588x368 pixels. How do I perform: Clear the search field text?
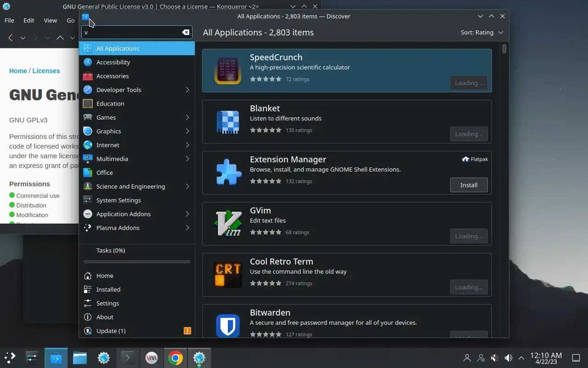coord(186,32)
